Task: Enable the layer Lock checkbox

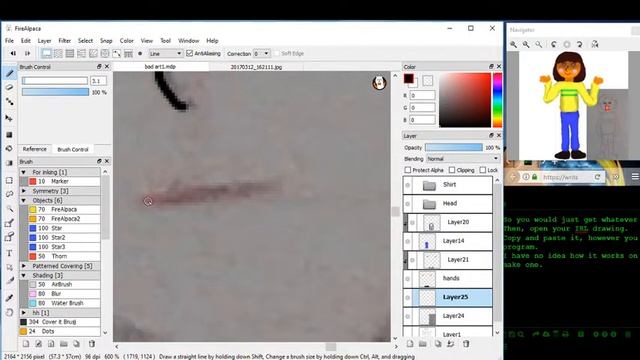Action: 483,170
